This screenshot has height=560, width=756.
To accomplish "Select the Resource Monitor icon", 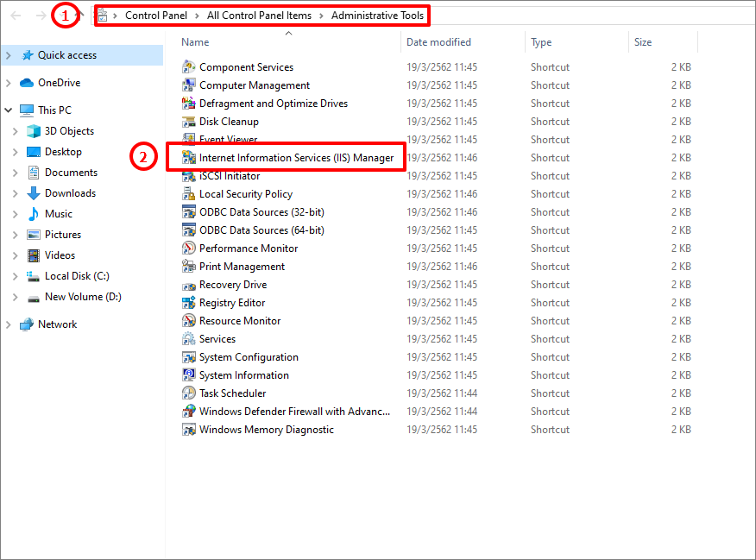I will (x=188, y=321).
